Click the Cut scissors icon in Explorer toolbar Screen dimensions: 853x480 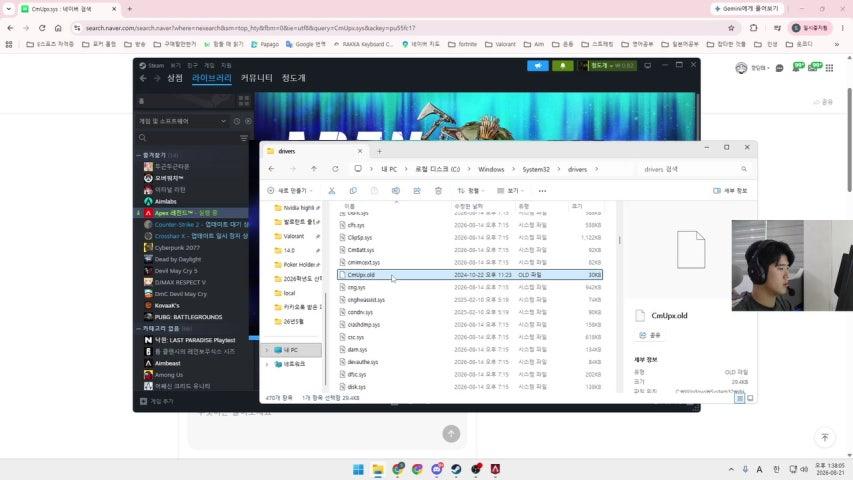332,191
